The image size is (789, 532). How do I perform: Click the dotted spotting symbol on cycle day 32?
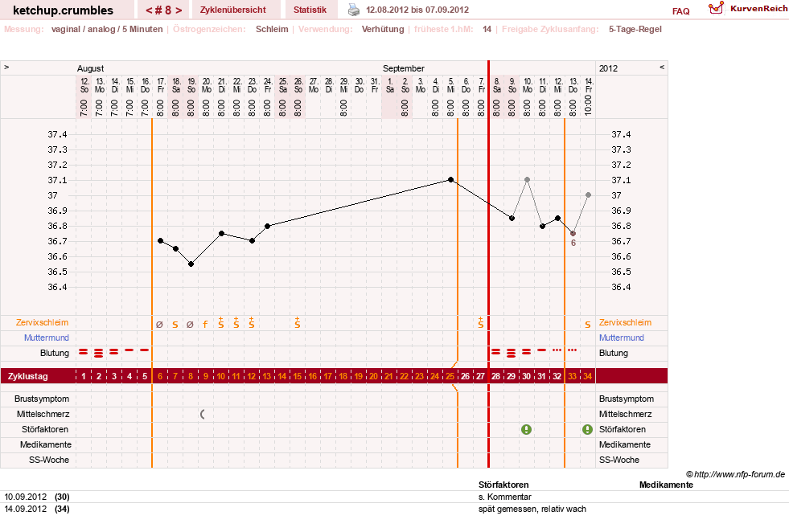pyautogui.click(x=557, y=350)
